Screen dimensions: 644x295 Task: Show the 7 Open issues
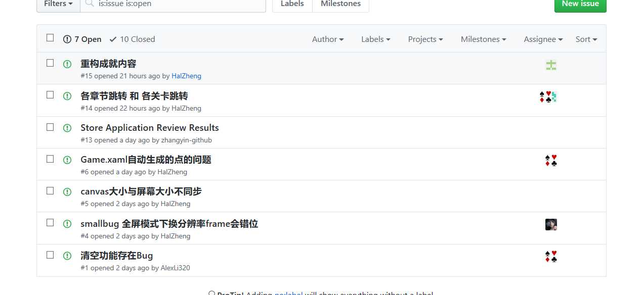tap(82, 39)
